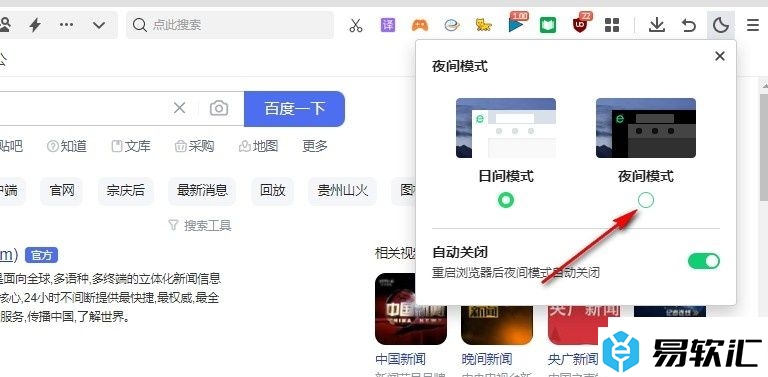Screen dimensions: 768x377
Task: Switch to the 采购 tab
Action: (194, 146)
